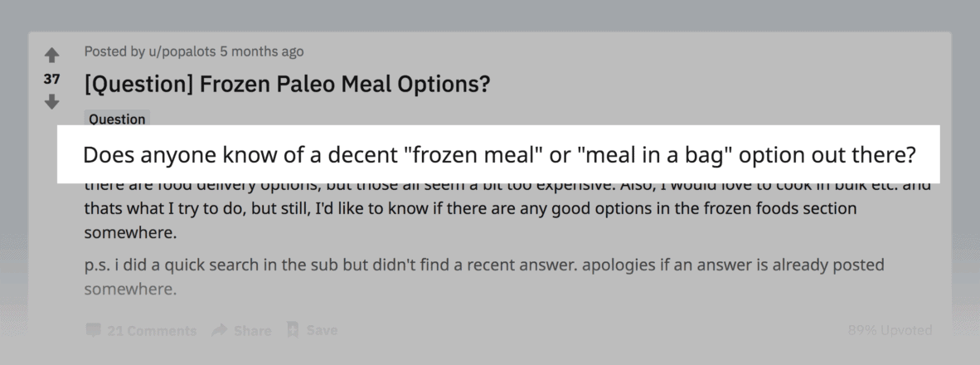Click the Share button label

click(253, 331)
